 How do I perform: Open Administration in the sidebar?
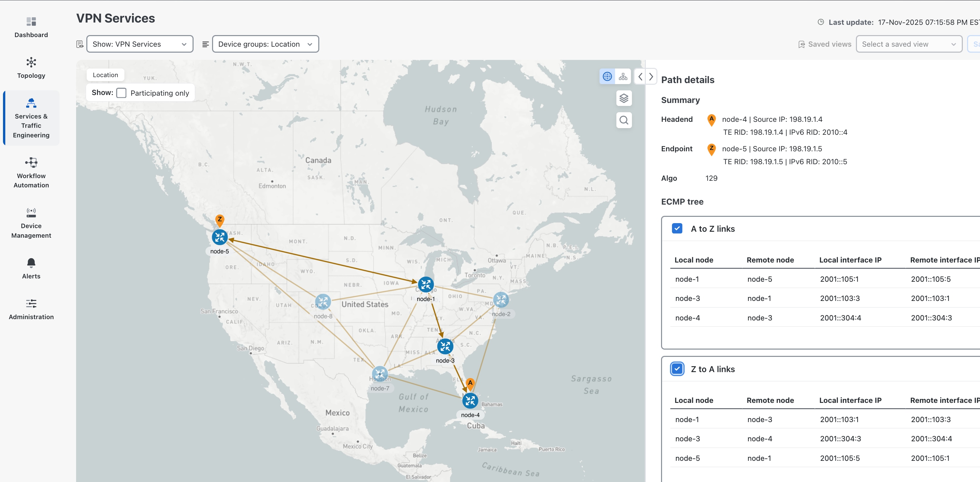click(31, 309)
